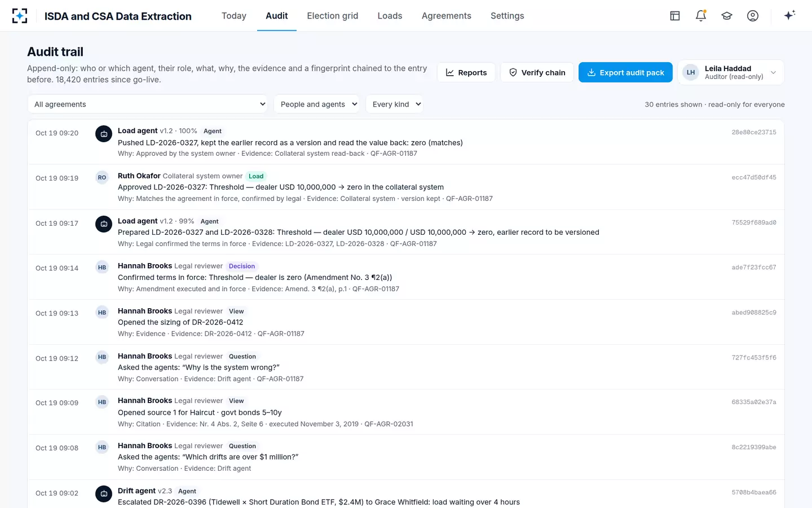
Task: Open Reports
Action: (466, 72)
